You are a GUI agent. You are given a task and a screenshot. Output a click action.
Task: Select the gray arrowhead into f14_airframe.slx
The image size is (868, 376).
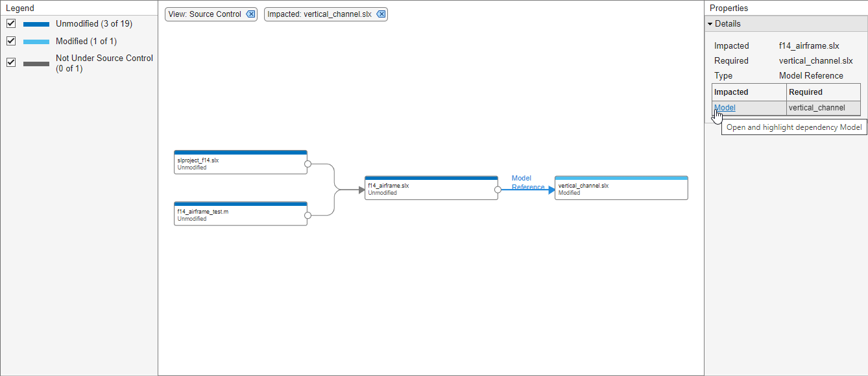(361, 190)
